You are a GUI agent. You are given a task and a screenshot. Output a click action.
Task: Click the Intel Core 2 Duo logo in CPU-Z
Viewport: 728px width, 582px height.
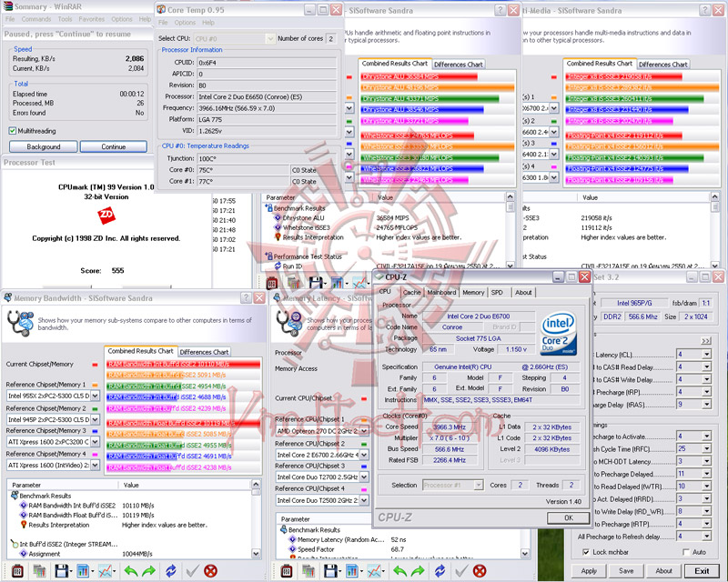(558, 333)
